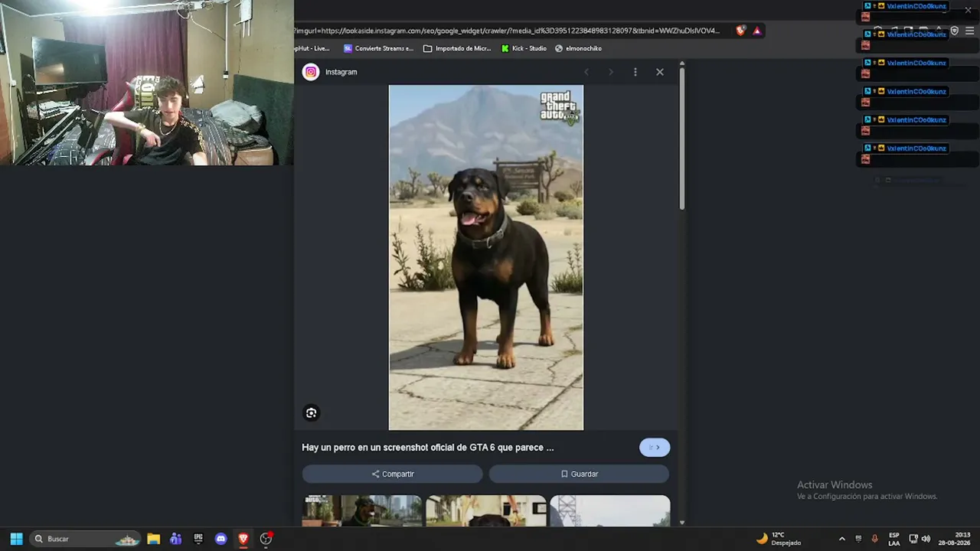Expand the image description with the arrow button
The width and height of the screenshot is (980, 551).
click(x=655, y=448)
